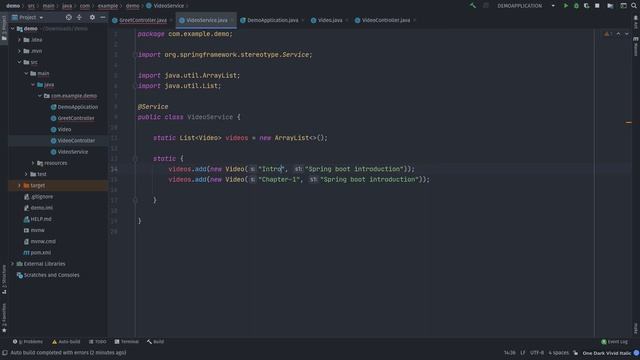Toggle read-only lock icon in status bar
The image size is (640, 360).
click(576, 353)
